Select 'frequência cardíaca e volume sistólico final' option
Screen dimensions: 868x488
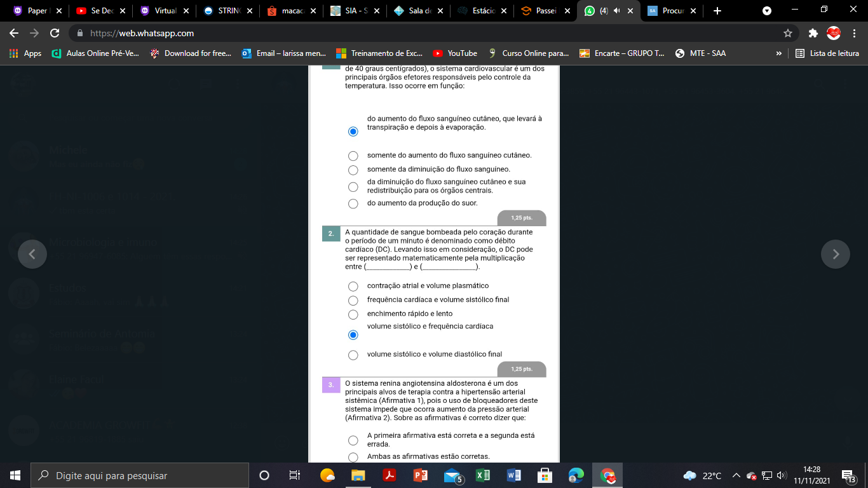click(353, 300)
